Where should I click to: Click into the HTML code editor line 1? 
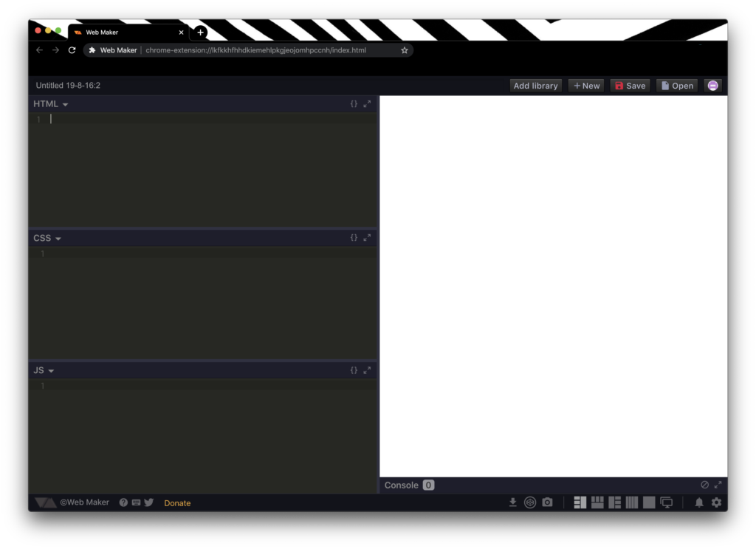(x=212, y=119)
